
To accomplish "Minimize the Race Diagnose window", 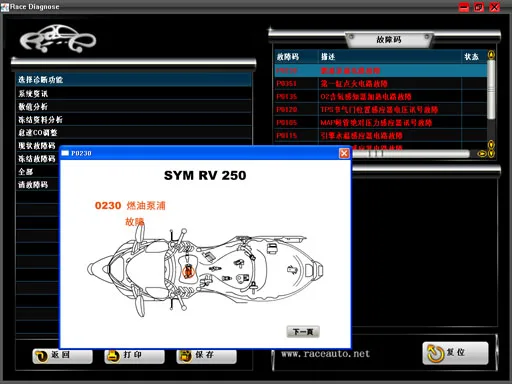I will click(464, 7).
